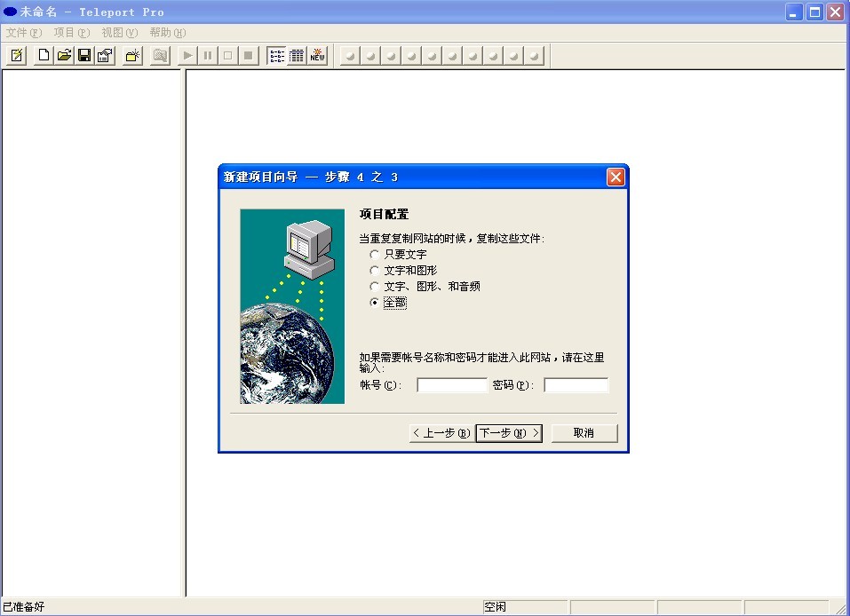
Task: Go back with 上一步(B) button
Action: (441, 433)
